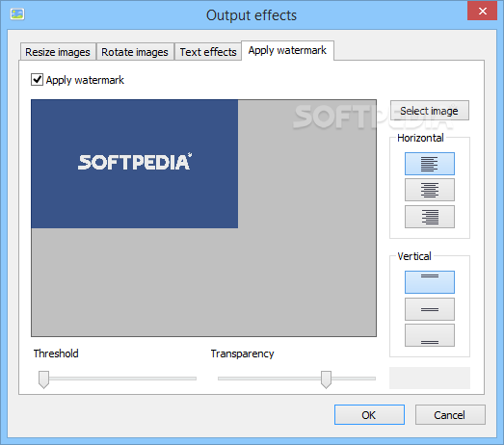Screen dimensions: 504x445
Task: Click the Select image button
Action: pyautogui.click(x=430, y=111)
